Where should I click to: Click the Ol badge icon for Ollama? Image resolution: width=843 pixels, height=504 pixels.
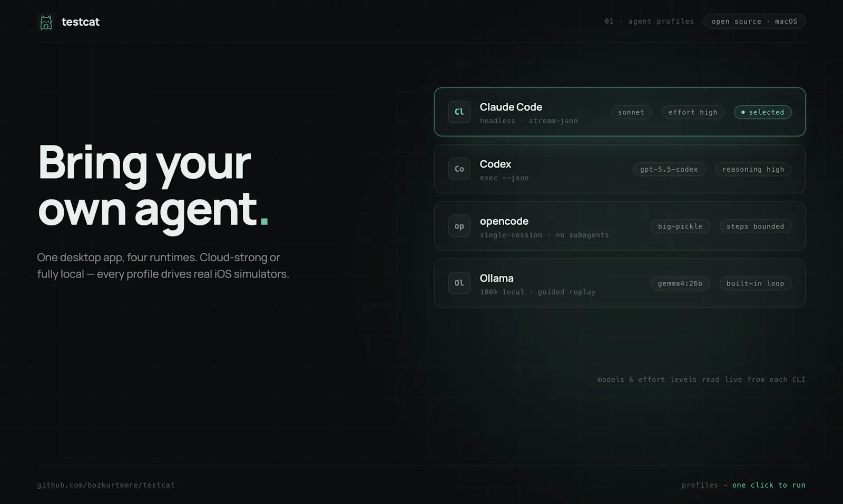(459, 283)
